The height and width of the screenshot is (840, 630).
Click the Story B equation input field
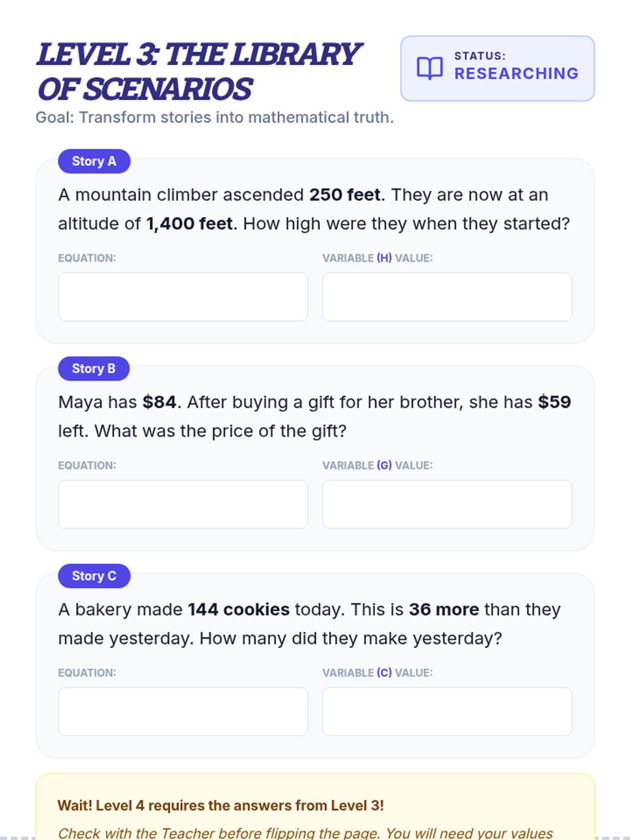click(183, 504)
